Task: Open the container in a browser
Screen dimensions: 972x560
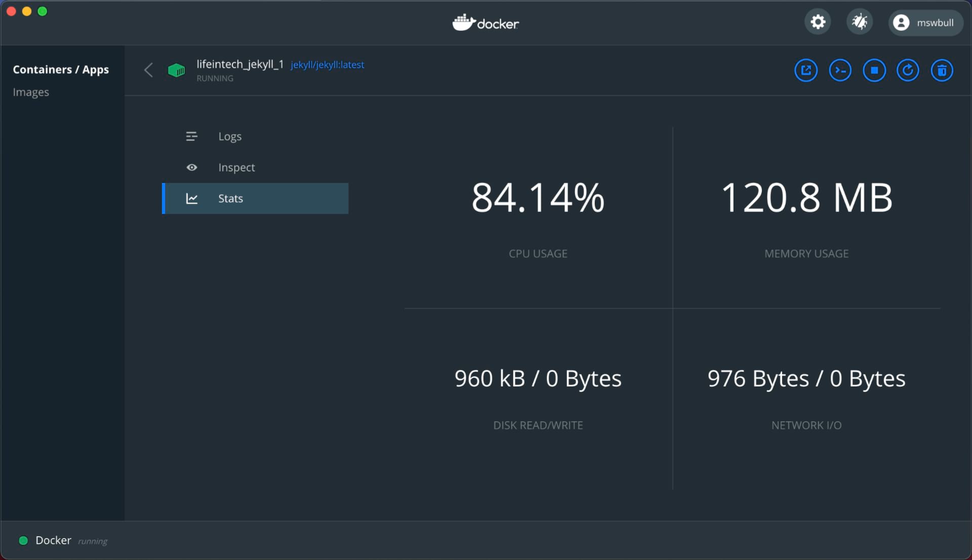Action: (806, 70)
